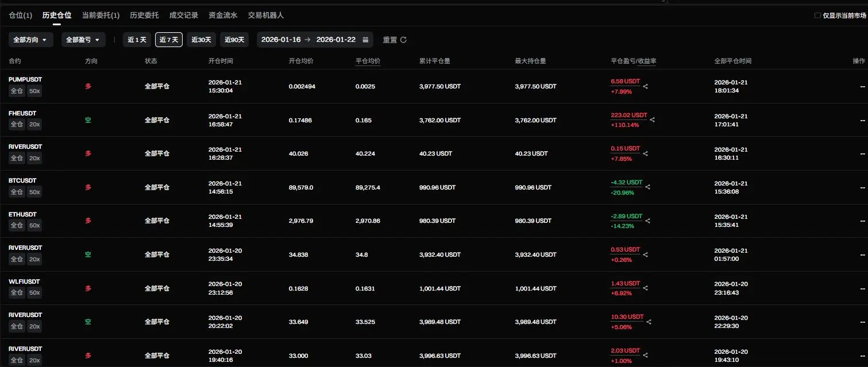Image resolution: width=868 pixels, height=367 pixels.
Task: Share the RIVERUSDT 0.53 USDT profit
Action: click(x=645, y=254)
